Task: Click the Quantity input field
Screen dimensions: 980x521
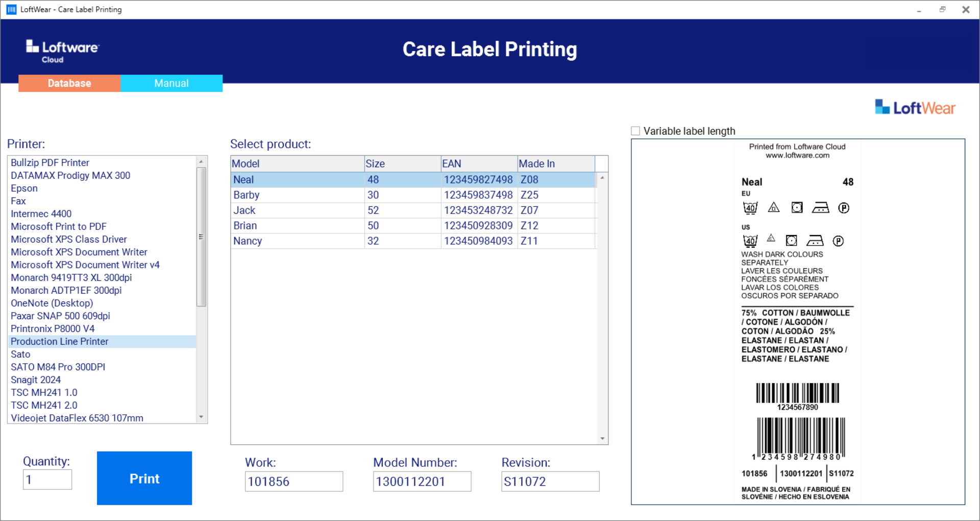Action: coord(47,480)
